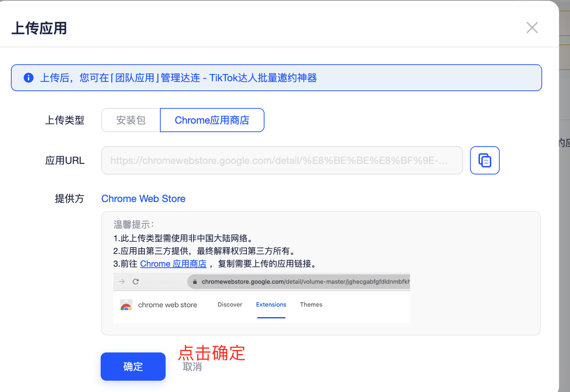Click tip 2.应用由第三方提供 text

pyautogui.click(x=204, y=251)
